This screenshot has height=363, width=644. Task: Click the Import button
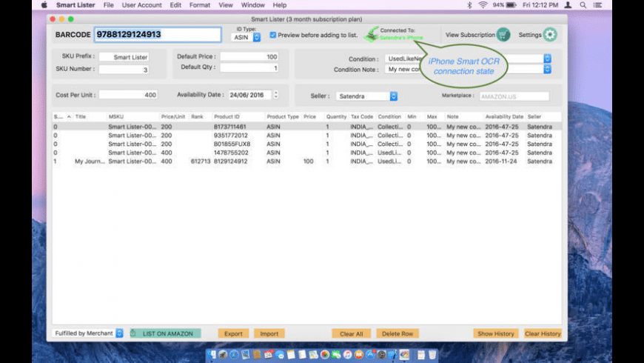tap(269, 333)
